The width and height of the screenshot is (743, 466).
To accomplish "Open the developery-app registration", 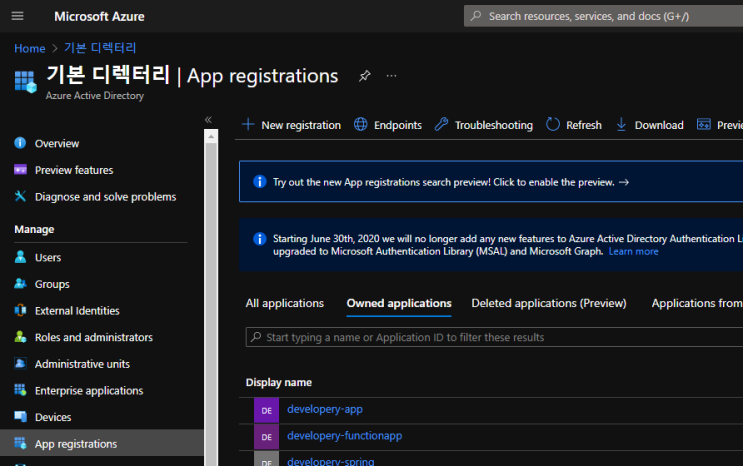I will 325,409.
